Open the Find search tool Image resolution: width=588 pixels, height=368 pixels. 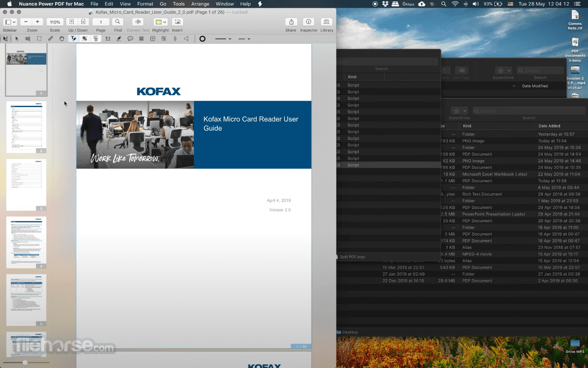point(118,22)
